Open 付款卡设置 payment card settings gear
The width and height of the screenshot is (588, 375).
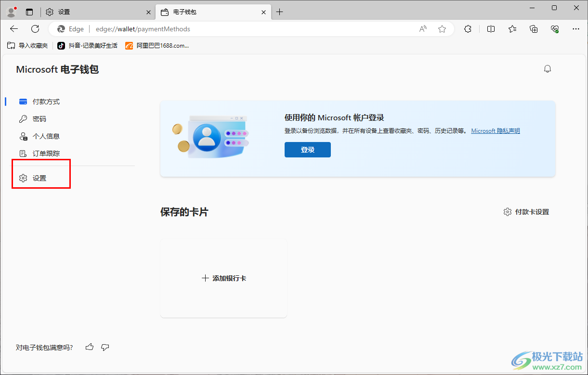point(527,211)
